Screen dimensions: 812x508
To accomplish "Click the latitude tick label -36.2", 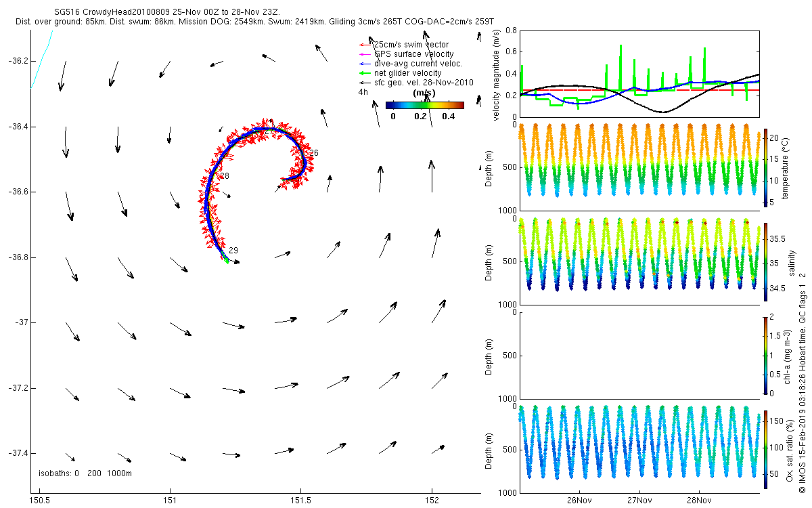I will coord(17,61).
